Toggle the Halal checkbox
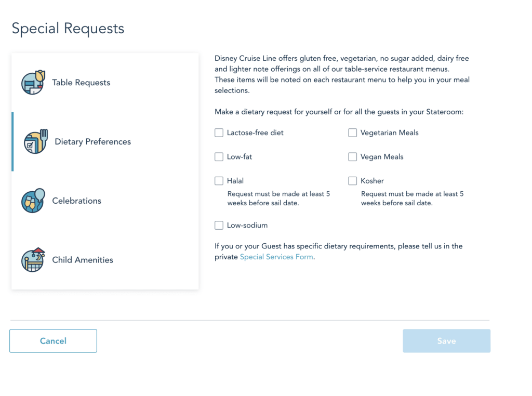Image resolution: width=532 pixels, height=396 pixels. tap(219, 181)
